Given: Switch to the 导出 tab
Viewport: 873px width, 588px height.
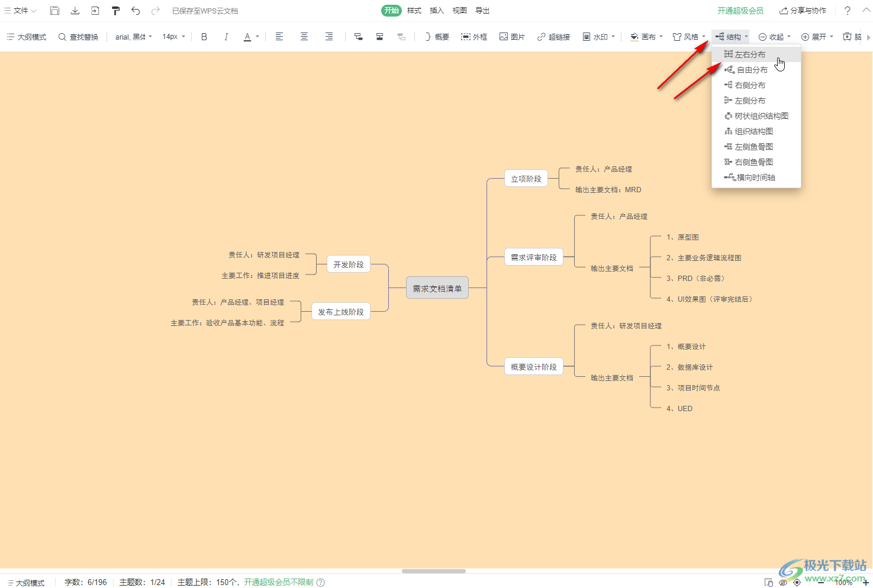Looking at the screenshot, I should (482, 11).
